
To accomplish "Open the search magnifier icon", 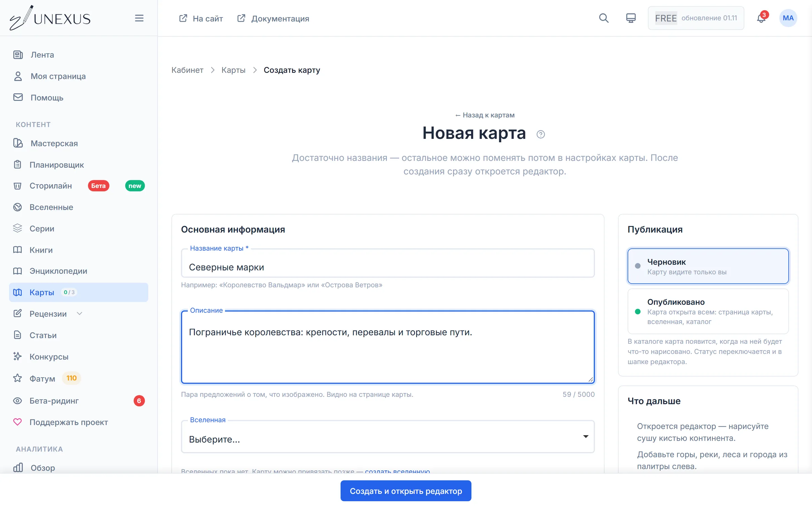I will (604, 18).
